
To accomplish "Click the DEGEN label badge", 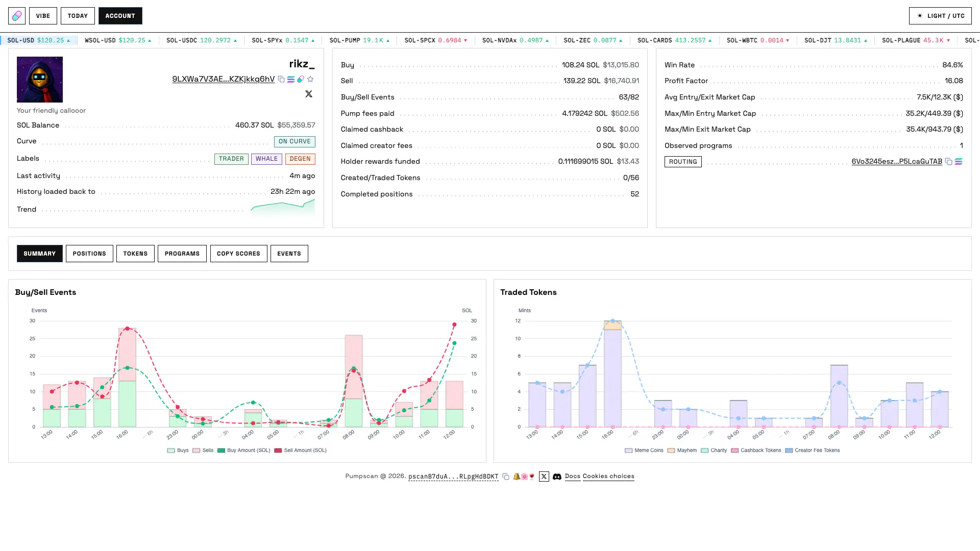I will pos(300,159).
